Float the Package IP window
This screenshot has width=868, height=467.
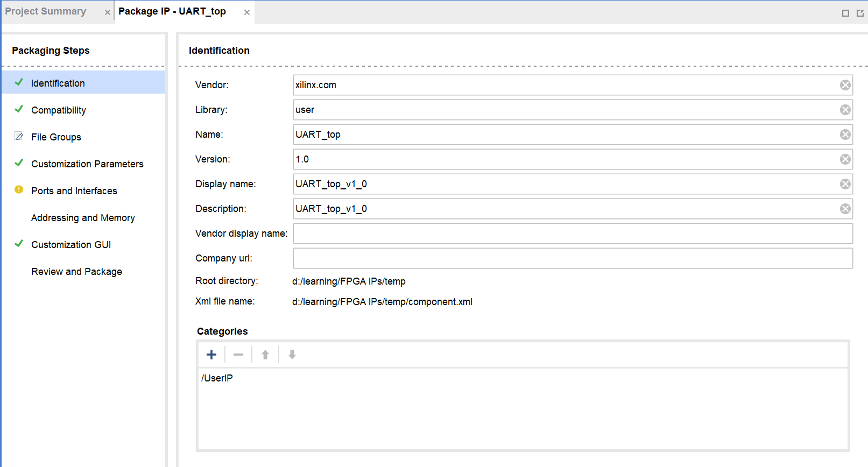click(x=860, y=13)
